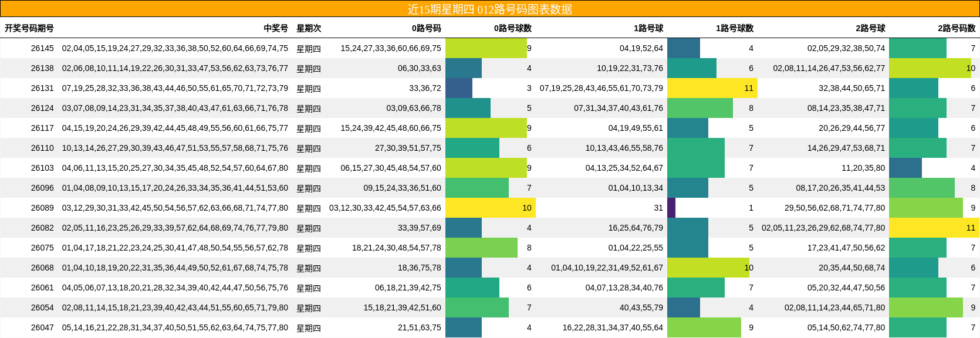980x338 pixels.
Task: Click 1路号球 cell 04,19,52,64
Action: point(641,48)
